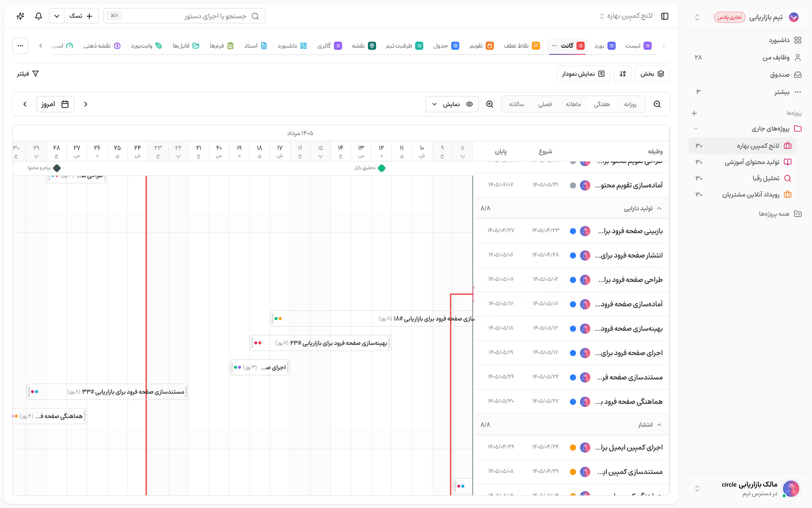Image resolution: width=812 pixels, height=508 pixels.
Task: Click the zoom-in magnifier icon
Action: [490, 104]
